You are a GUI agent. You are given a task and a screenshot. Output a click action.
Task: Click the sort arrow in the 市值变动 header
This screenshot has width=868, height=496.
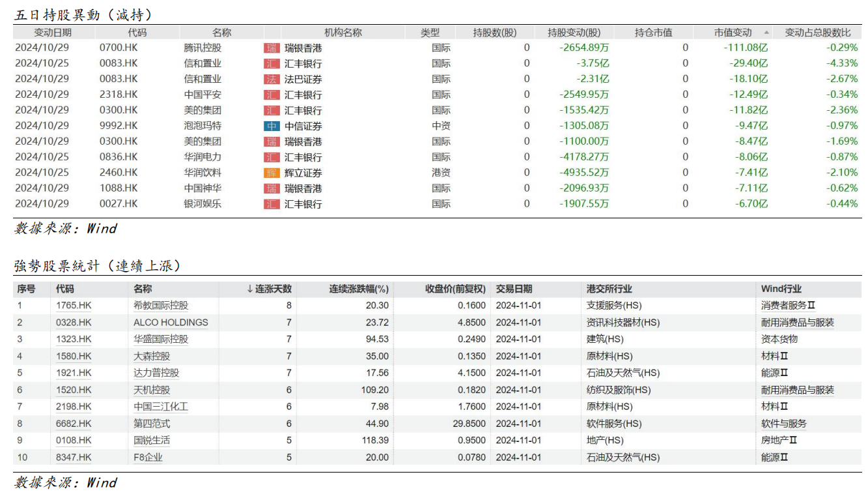click(766, 33)
